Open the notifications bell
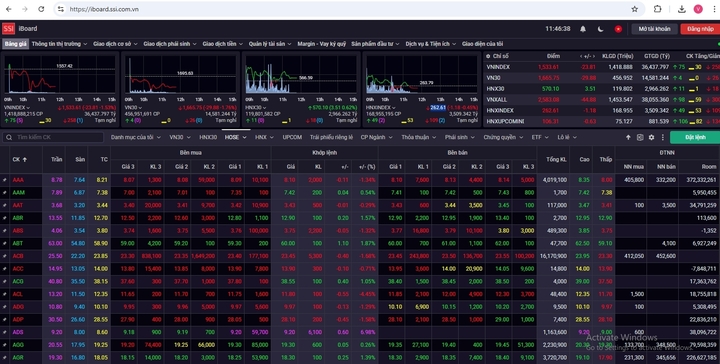This screenshot has width=720, height=364. click(x=583, y=29)
